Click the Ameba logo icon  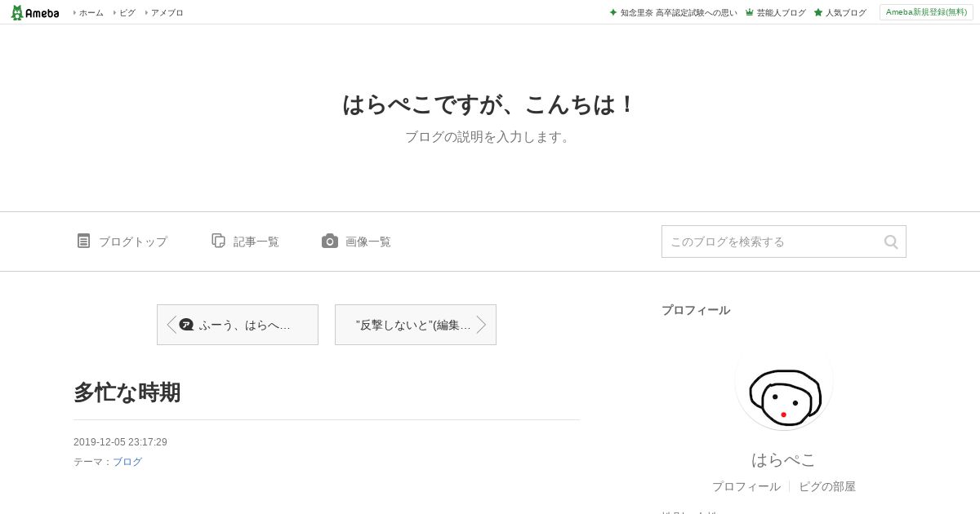point(35,12)
